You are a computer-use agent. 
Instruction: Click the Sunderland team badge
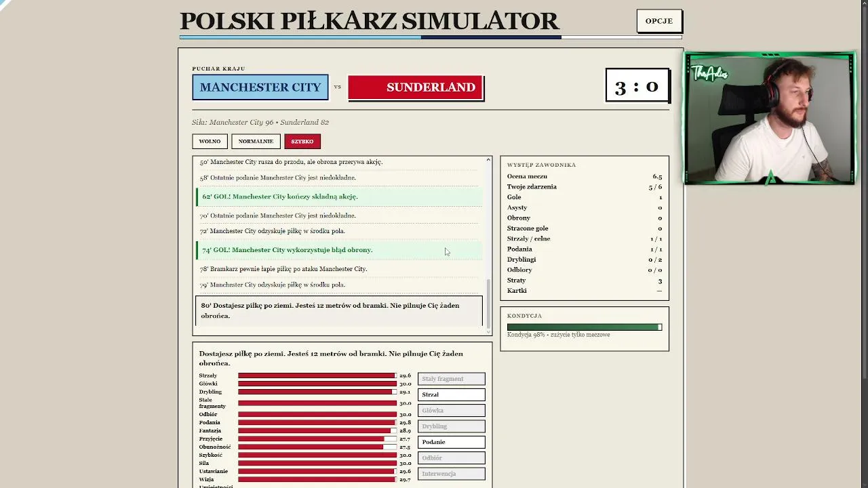click(x=416, y=87)
